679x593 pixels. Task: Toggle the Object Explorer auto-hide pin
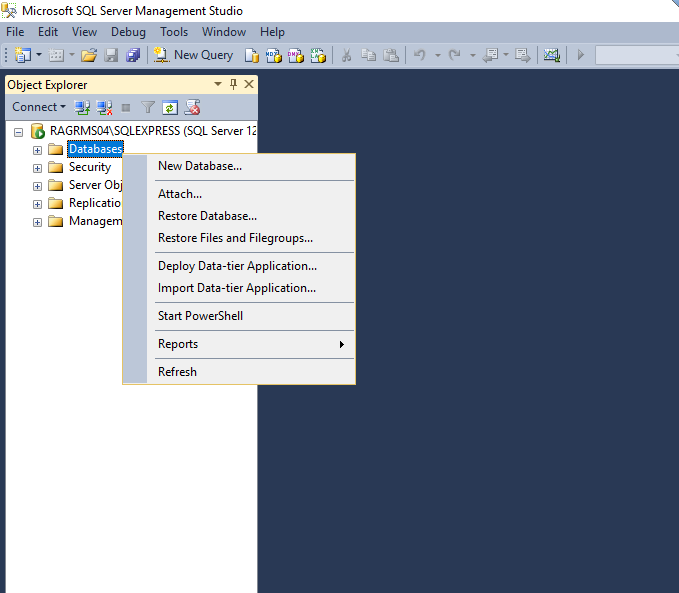(x=233, y=84)
